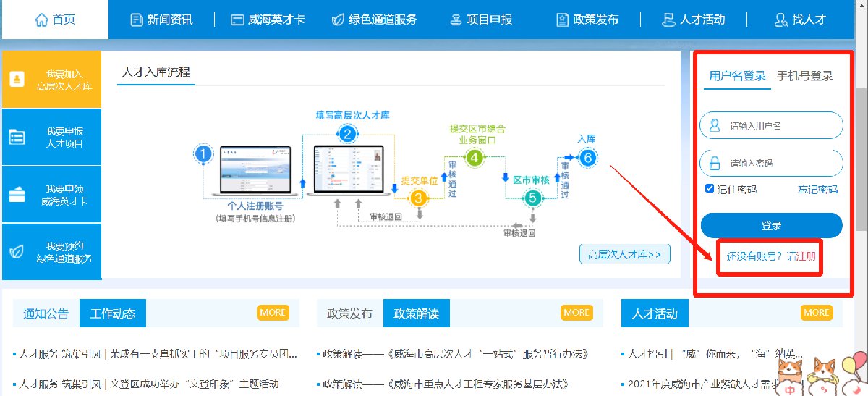Toggle the 记住密码 remember password checkbox

tap(710, 189)
